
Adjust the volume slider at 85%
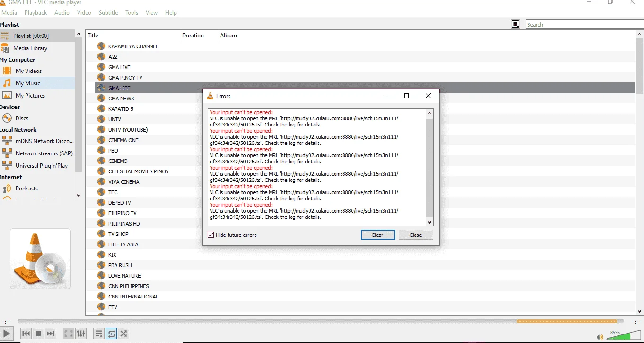[x=624, y=335]
